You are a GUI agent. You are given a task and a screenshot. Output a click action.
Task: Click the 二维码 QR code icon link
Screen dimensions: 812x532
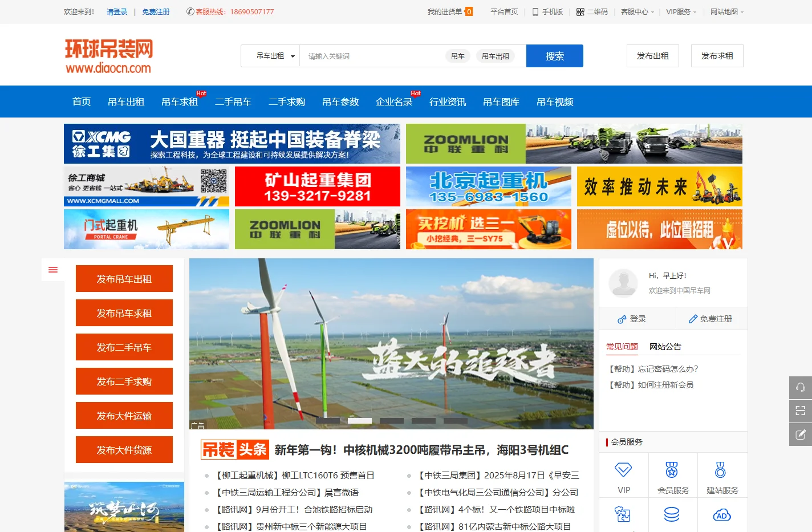point(592,11)
